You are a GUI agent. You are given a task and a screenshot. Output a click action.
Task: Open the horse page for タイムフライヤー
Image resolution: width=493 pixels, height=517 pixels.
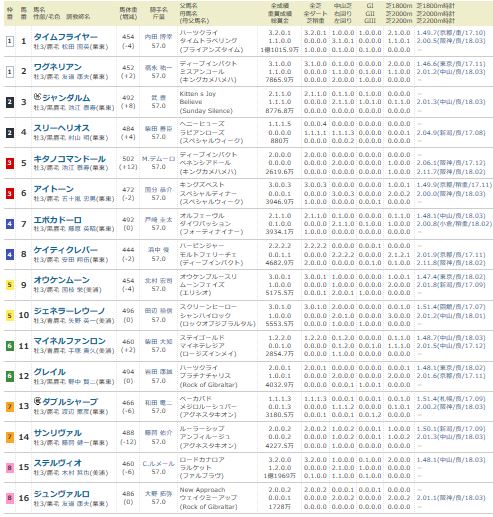point(66,37)
